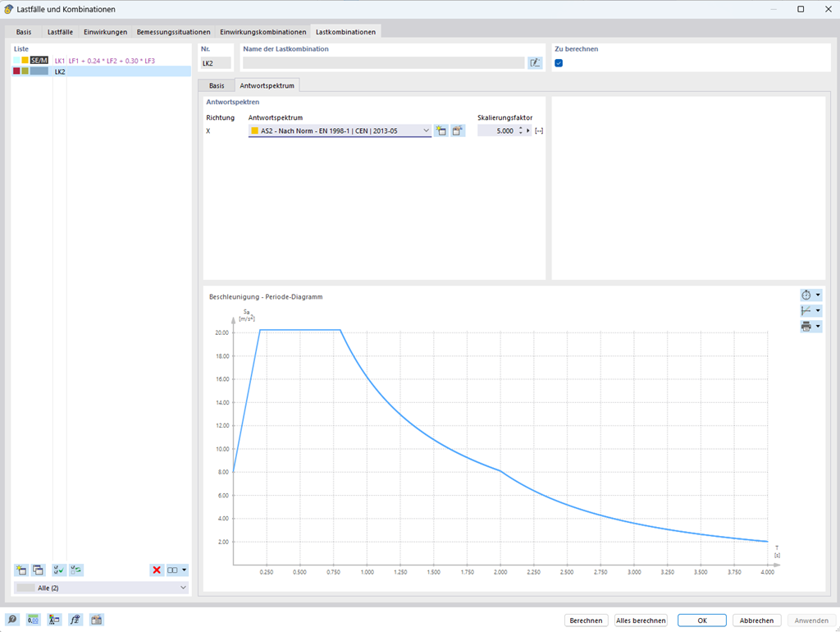Create new response spectrum icon
The image size is (840, 632).
(441, 131)
